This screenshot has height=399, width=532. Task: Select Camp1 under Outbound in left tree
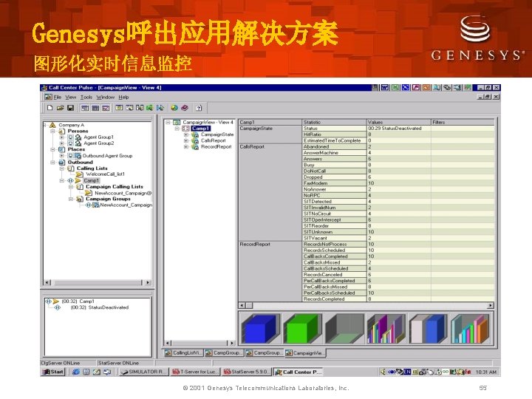coord(92,180)
